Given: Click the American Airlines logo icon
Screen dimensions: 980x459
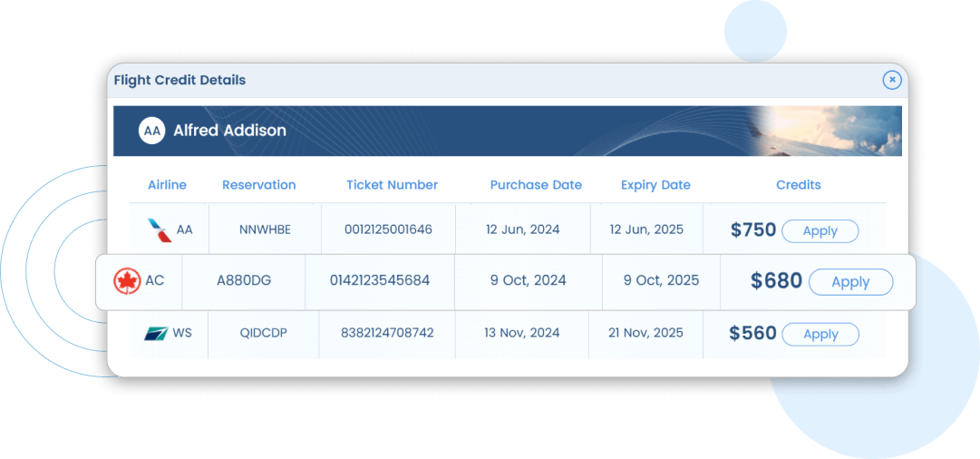Looking at the screenshot, I should click(159, 230).
